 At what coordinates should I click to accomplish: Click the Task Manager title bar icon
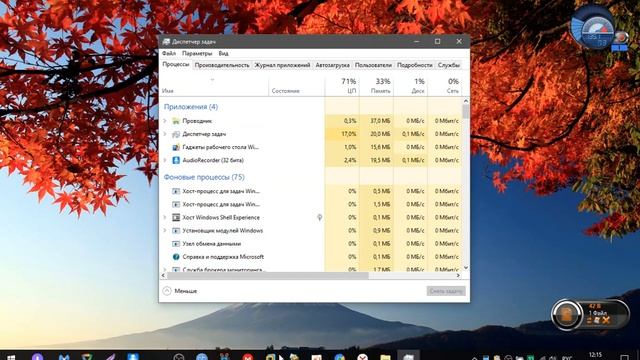pos(166,42)
